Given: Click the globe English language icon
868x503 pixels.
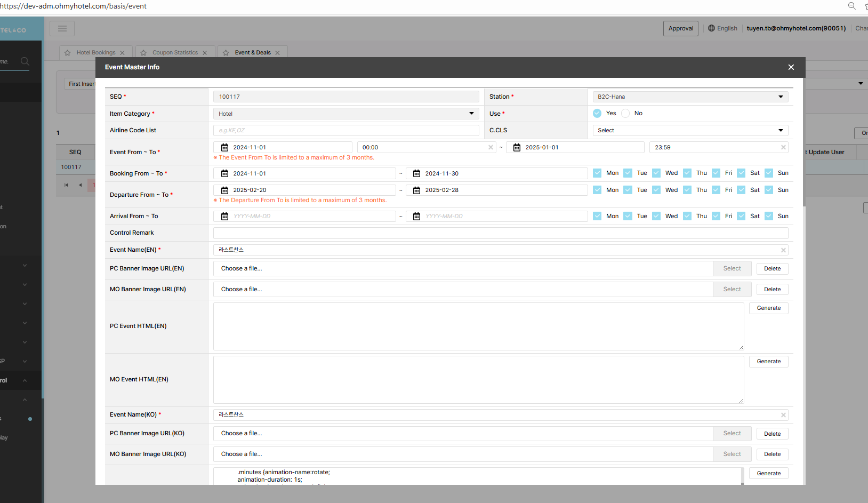Looking at the screenshot, I should click(711, 29).
